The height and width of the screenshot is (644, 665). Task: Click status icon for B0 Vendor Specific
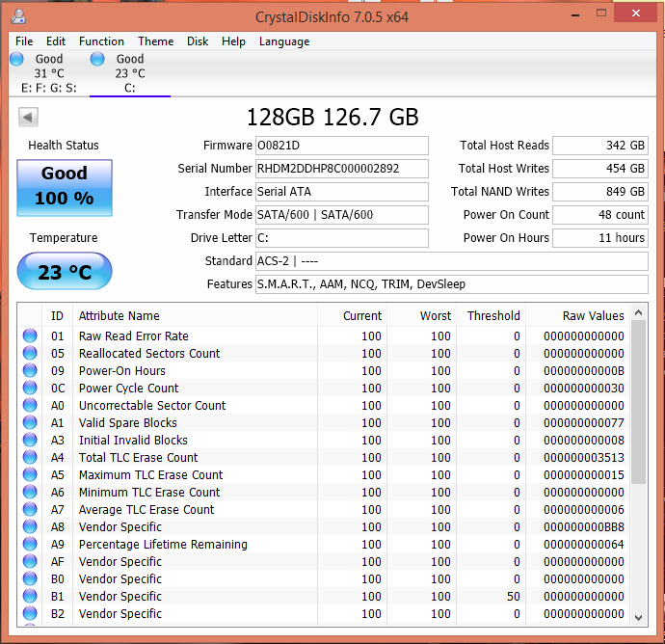point(30,578)
